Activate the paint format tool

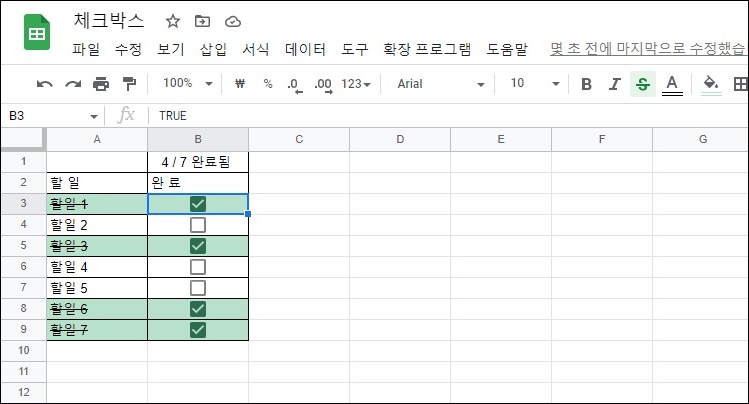pyautogui.click(x=129, y=84)
